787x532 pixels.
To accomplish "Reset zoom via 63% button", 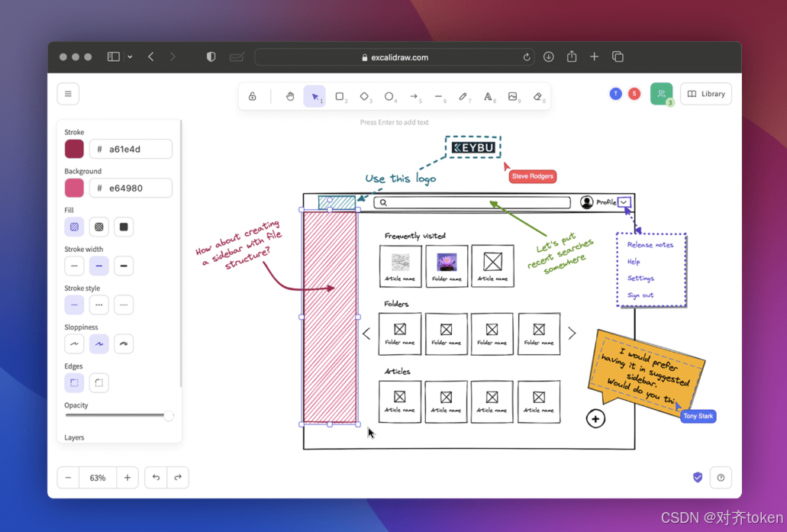I will (x=98, y=478).
